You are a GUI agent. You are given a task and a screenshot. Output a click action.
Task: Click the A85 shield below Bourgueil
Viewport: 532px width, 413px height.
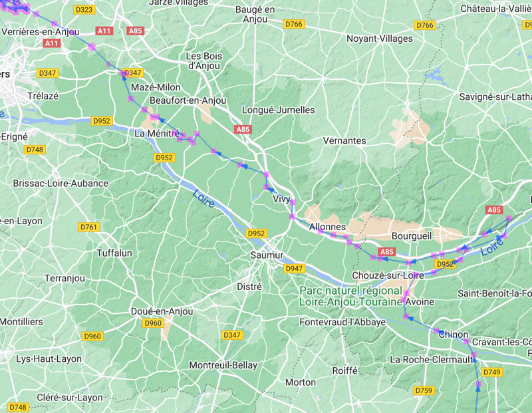tap(387, 251)
